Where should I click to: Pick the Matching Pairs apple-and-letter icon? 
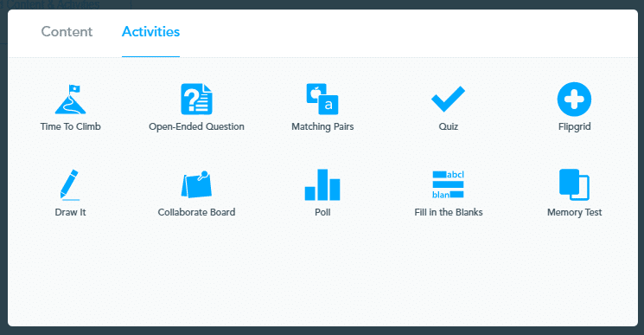pos(322,99)
